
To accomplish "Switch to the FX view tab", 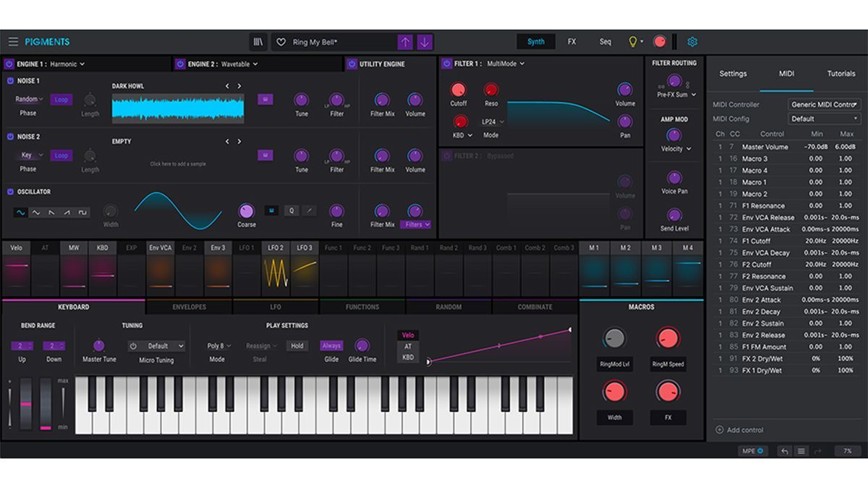I will click(571, 42).
